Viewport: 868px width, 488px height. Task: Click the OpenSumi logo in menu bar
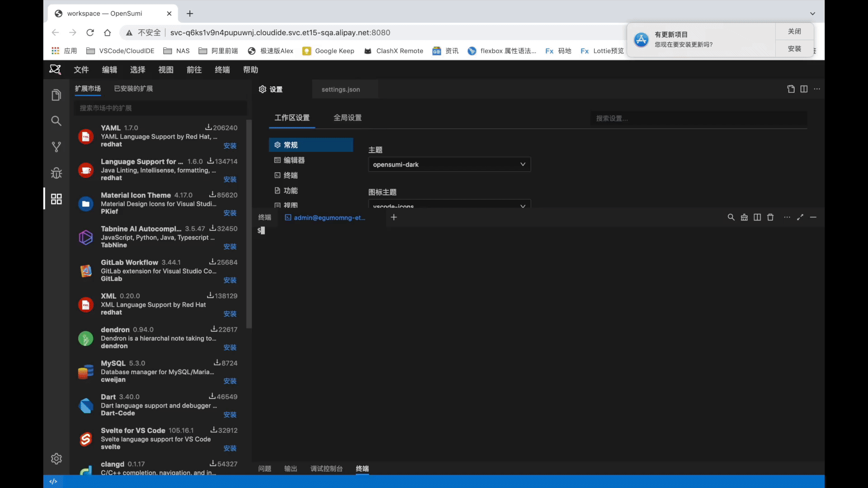55,70
